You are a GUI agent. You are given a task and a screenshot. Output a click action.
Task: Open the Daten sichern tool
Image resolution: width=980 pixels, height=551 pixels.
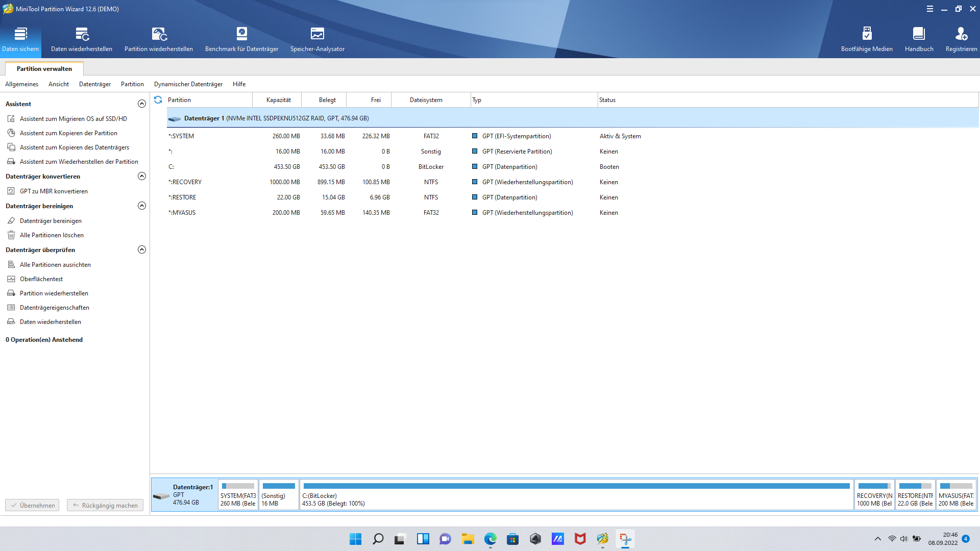20,39
